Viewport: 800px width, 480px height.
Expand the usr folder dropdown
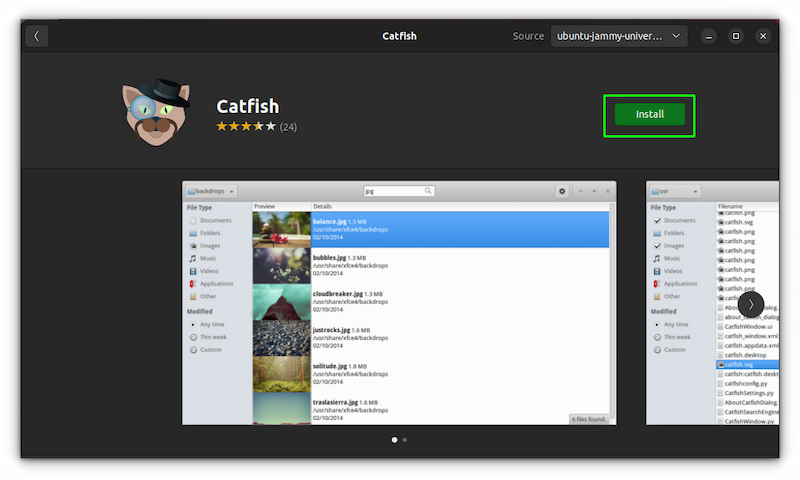675,191
